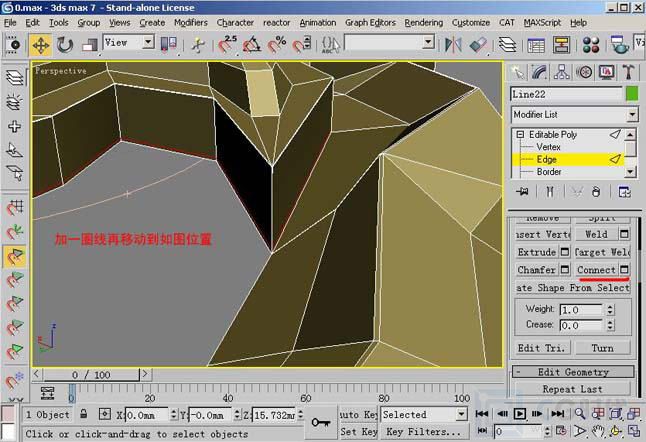Open the Connect settings box
Image resolution: width=646 pixels, height=442 pixels.
[624, 269]
